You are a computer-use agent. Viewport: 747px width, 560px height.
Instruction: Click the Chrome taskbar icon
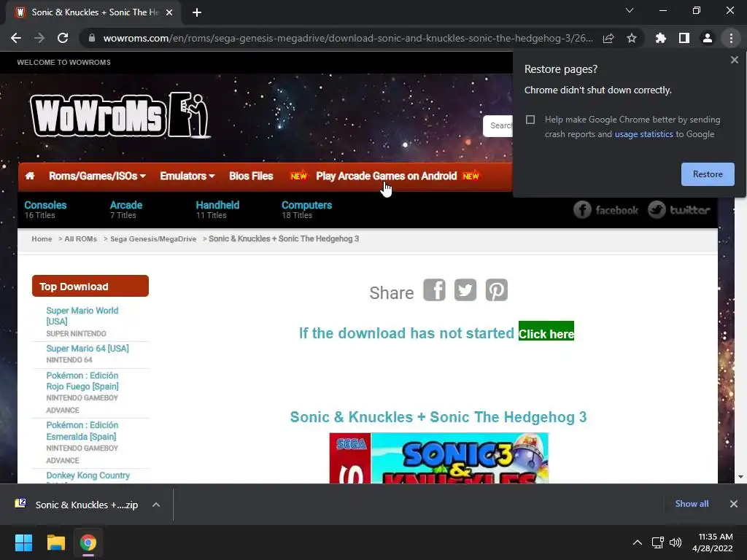pos(88,542)
